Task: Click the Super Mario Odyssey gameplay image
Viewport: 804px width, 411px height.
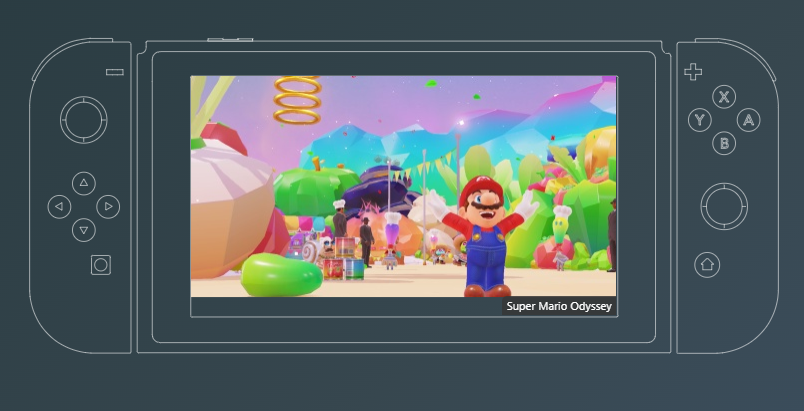Action: [404, 187]
